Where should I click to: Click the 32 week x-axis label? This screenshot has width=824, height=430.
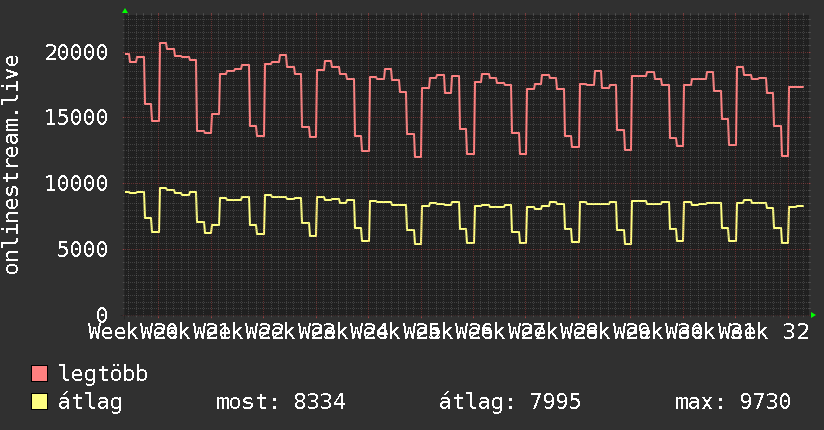796,332
